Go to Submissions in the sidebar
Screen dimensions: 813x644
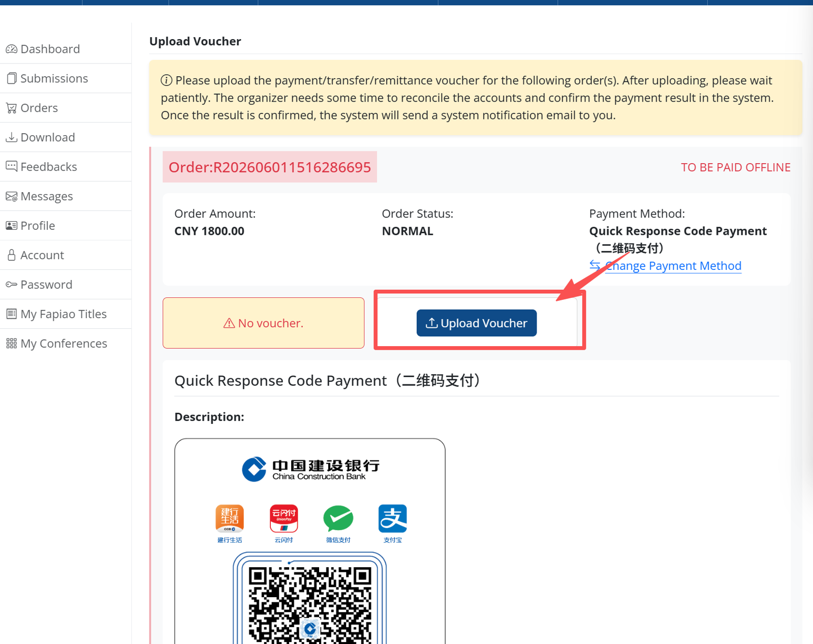coord(66,78)
